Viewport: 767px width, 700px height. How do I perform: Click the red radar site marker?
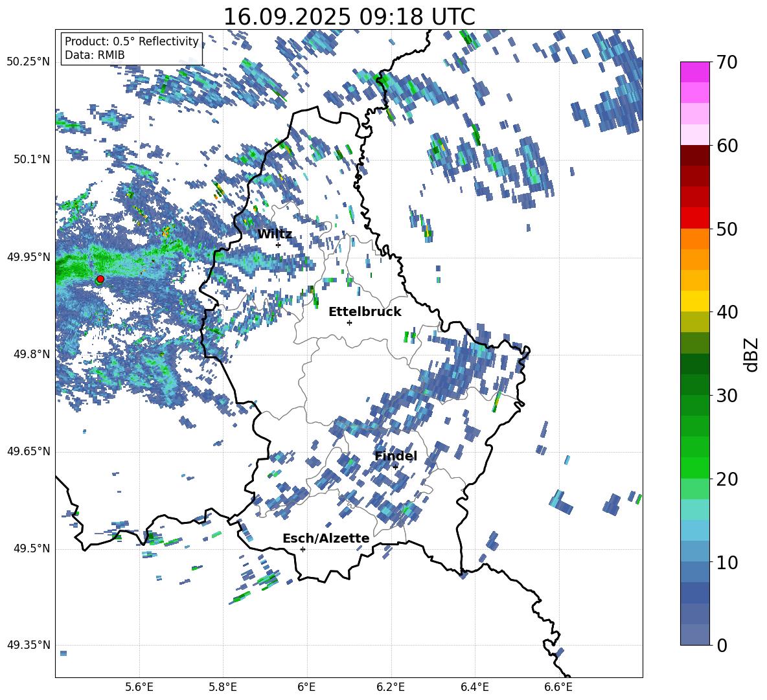[100, 279]
